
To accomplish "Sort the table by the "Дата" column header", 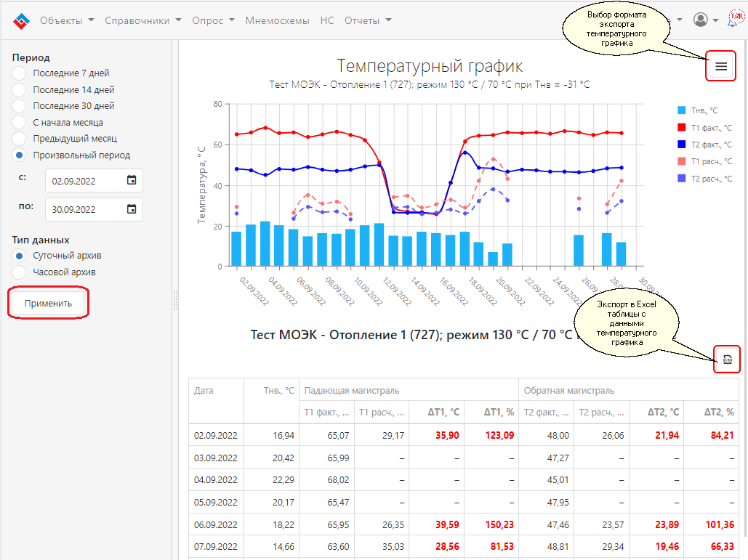I will [204, 391].
